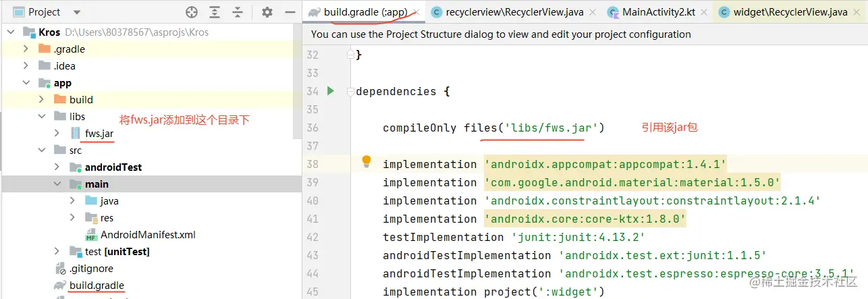Screen dimensions: 868x299
Task: Click 'com.google.android.material:material:1.5.0' dependency string
Action: tap(632, 182)
